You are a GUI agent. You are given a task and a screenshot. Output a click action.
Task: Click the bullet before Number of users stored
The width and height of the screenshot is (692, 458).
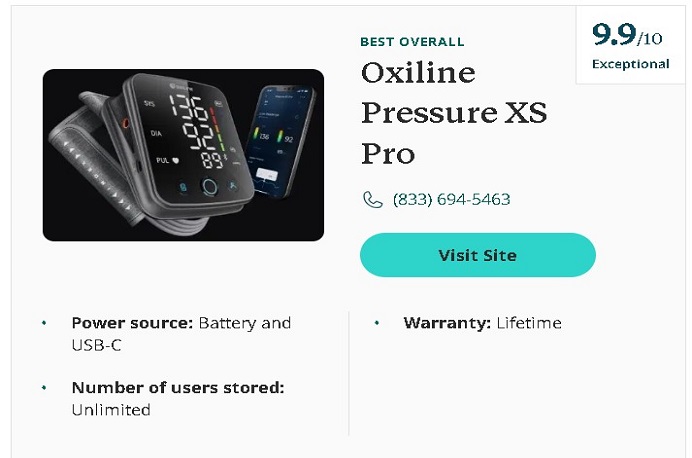coord(44,387)
